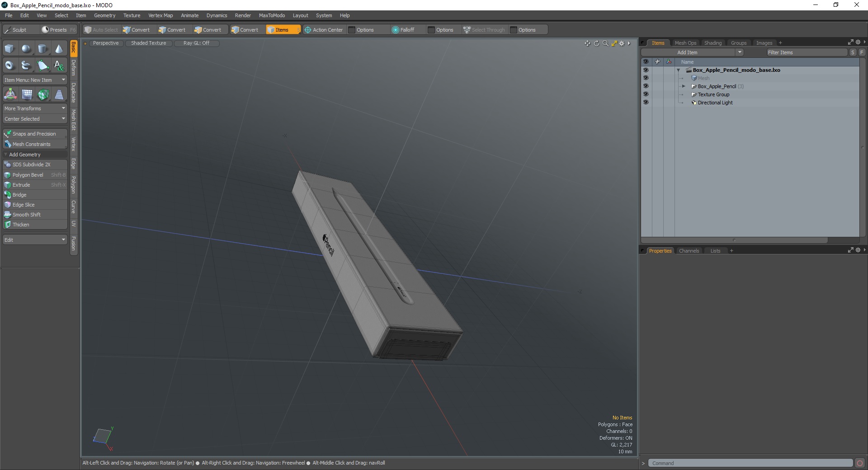Activate the Transform tool icon
This screenshot has height=470, width=868.
click(x=10, y=94)
